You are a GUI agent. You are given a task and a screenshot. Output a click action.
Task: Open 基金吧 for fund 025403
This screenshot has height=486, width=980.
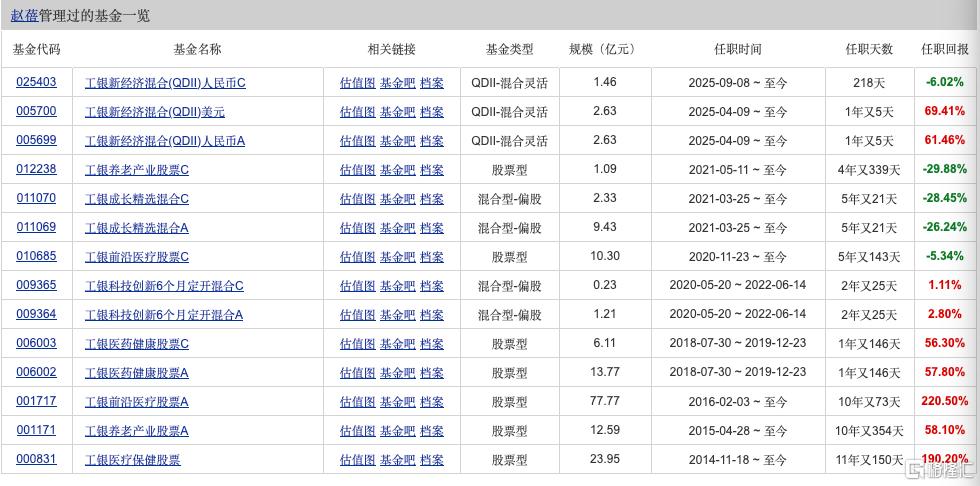(398, 82)
